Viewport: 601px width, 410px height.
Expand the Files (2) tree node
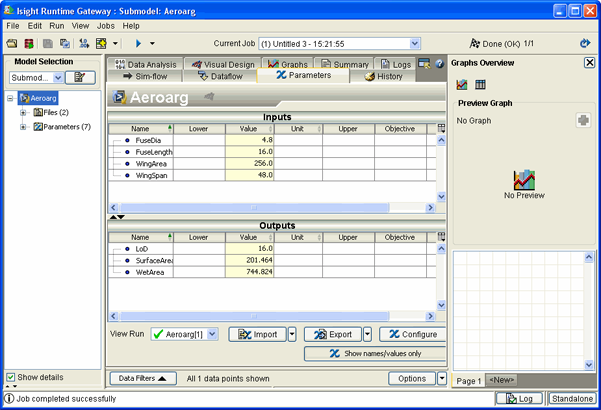point(23,113)
